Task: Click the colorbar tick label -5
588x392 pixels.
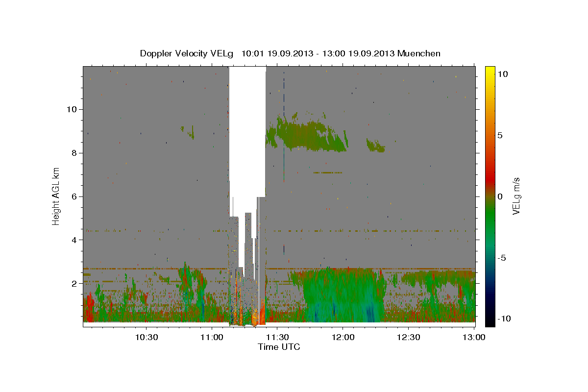Action: [501, 258]
